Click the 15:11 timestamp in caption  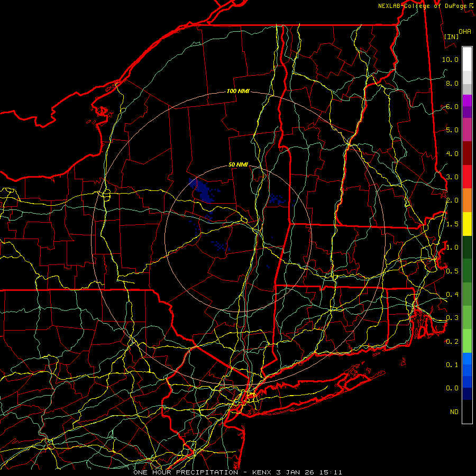[330, 472]
